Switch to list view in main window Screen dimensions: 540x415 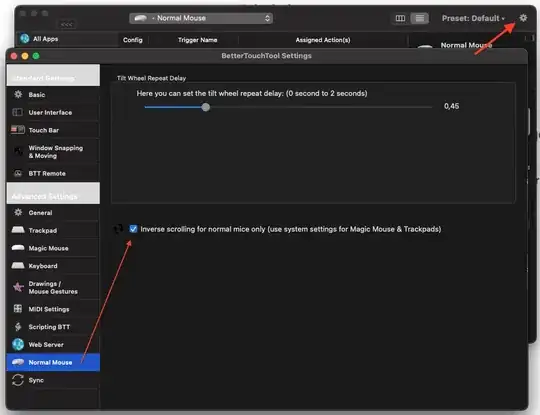tap(419, 18)
